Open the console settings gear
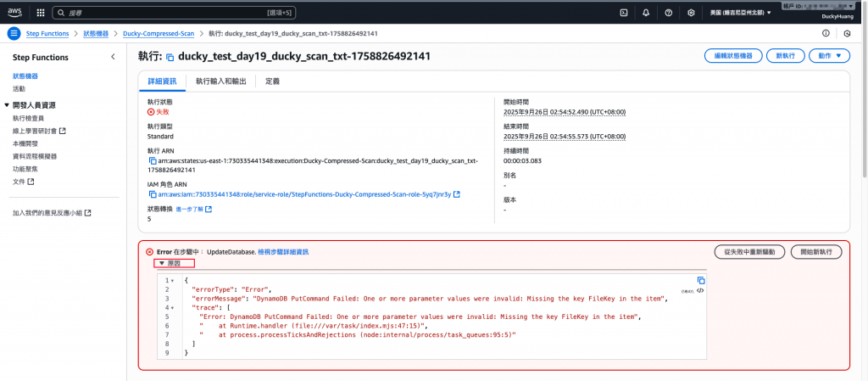Image resolution: width=868 pixels, height=381 pixels. pos(691,12)
